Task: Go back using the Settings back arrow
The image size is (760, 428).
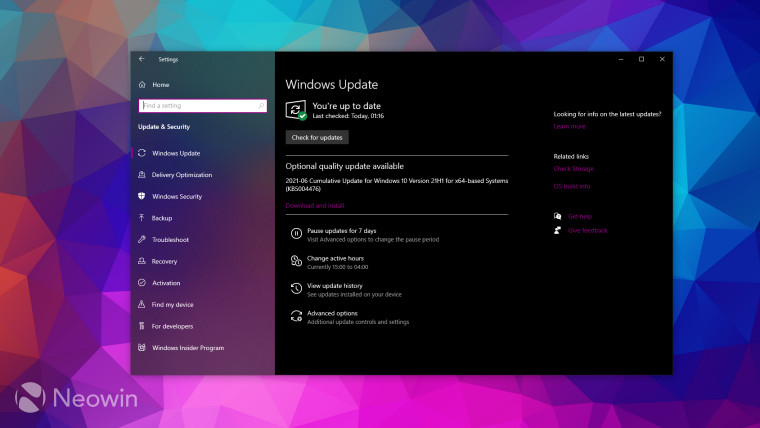Action: point(142,59)
